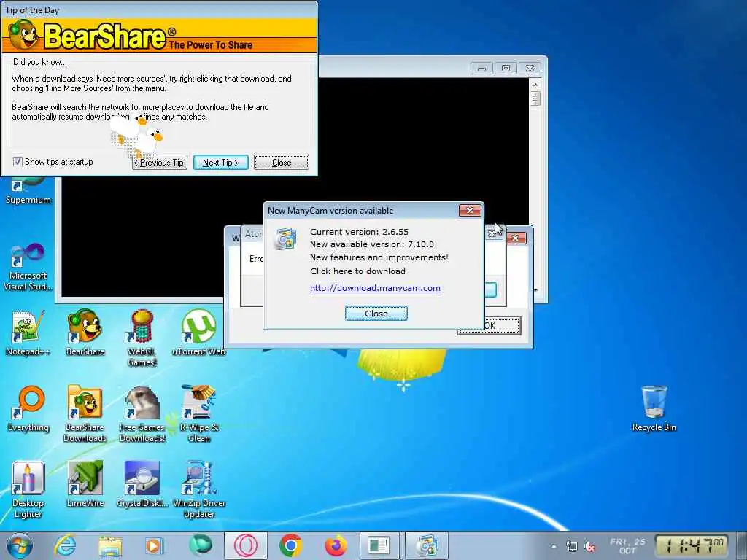Click the taskbar clock display
This screenshot has height=560, width=747.
coord(692,545)
